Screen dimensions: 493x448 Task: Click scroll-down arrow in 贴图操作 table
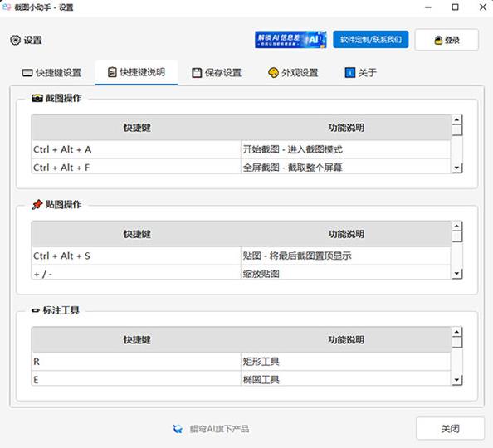click(x=456, y=274)
